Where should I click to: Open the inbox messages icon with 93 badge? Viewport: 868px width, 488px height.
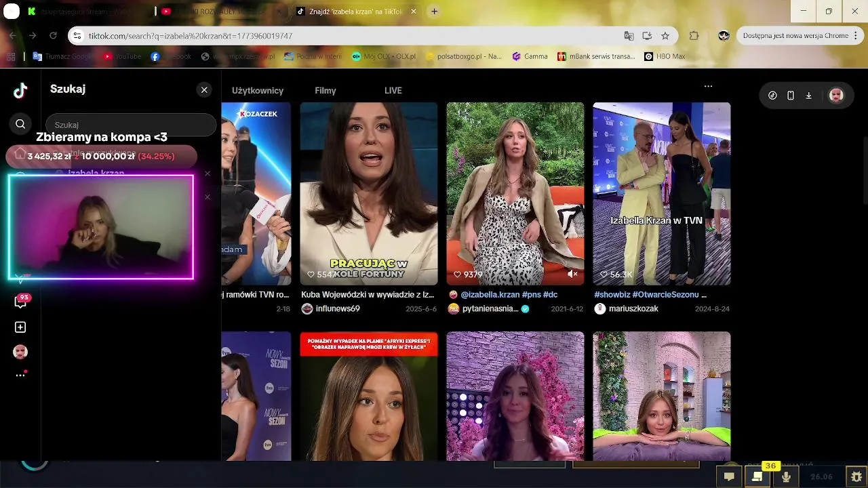coord(21,302)
